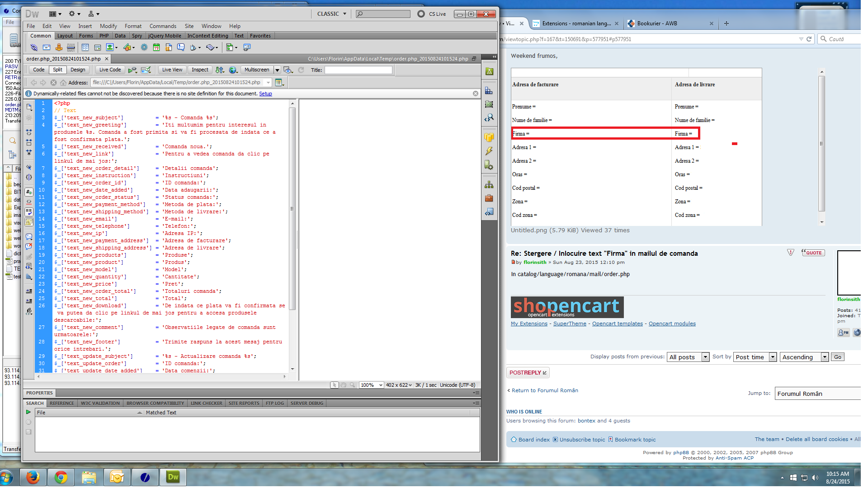Open the Modify menu
This screenshot has height=488, width=868.
pyautogui.click(x=108, y=26)
